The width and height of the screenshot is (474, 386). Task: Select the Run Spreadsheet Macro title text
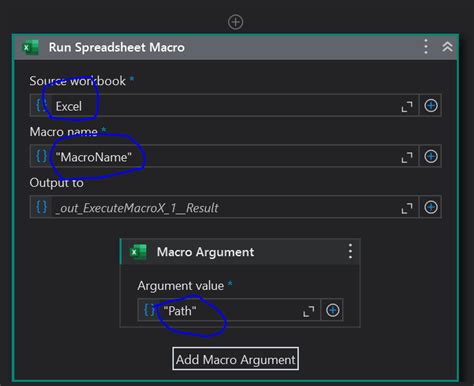pyautogui.click(x=116, y=47)
